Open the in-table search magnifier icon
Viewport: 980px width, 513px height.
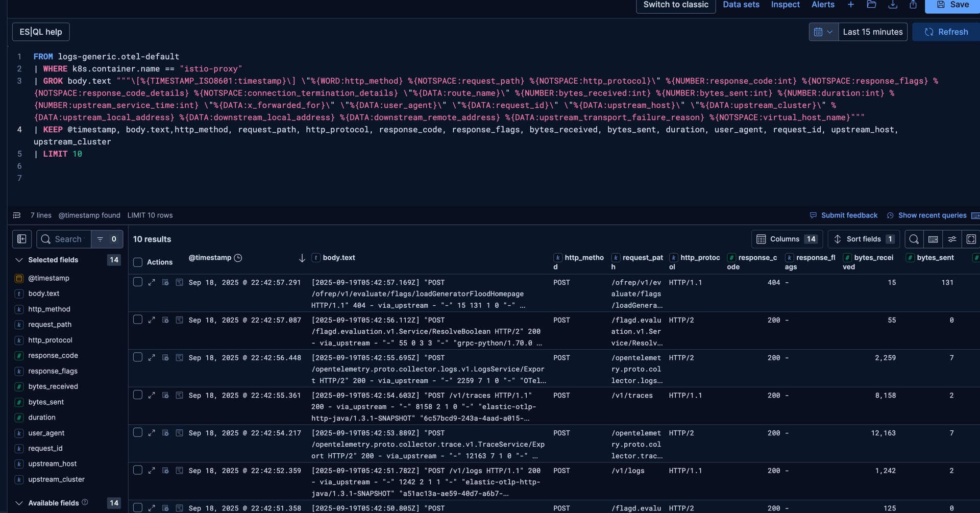[x=914, y=239]
